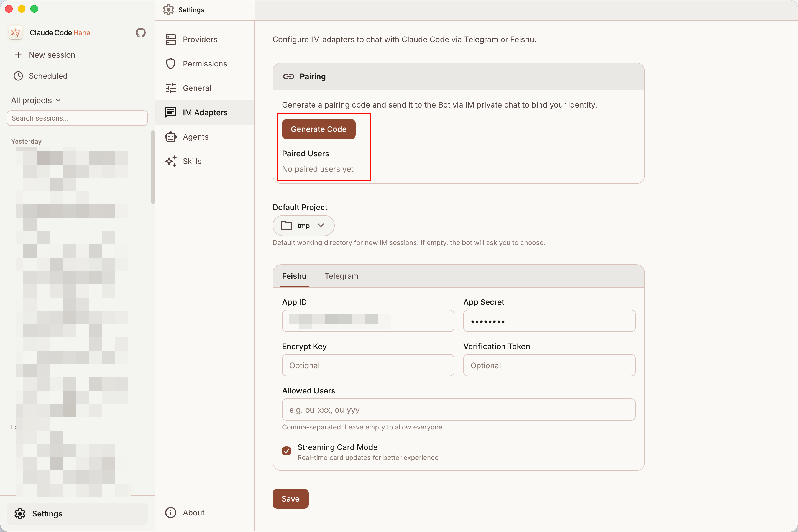Expand the All projects dropdown
798x532 pixels.
tap(36, 100)
